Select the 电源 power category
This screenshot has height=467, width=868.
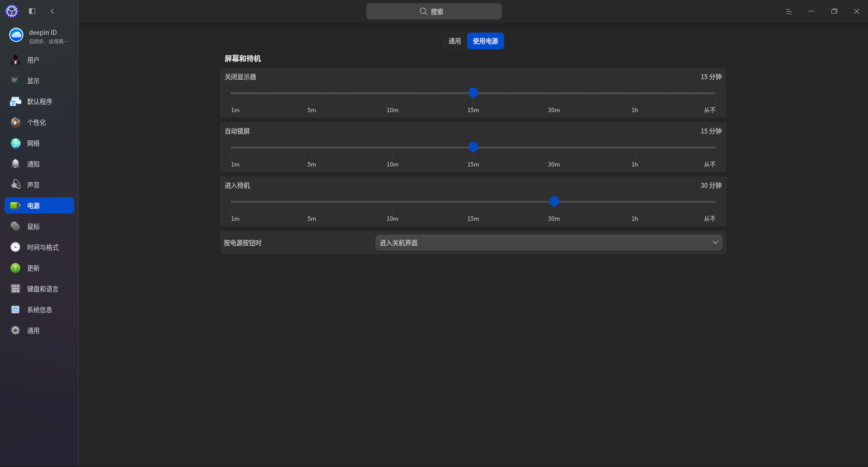[x=39, y=206]
